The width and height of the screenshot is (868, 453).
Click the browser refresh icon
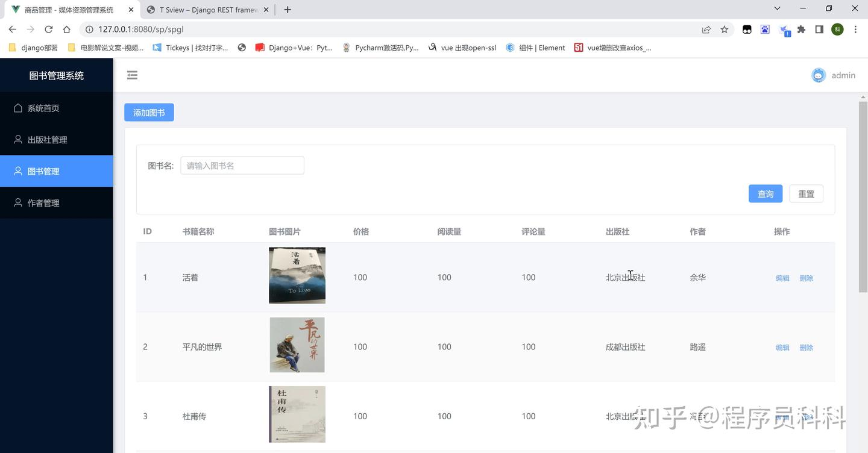pyautogui.click(x=48, y=29)
